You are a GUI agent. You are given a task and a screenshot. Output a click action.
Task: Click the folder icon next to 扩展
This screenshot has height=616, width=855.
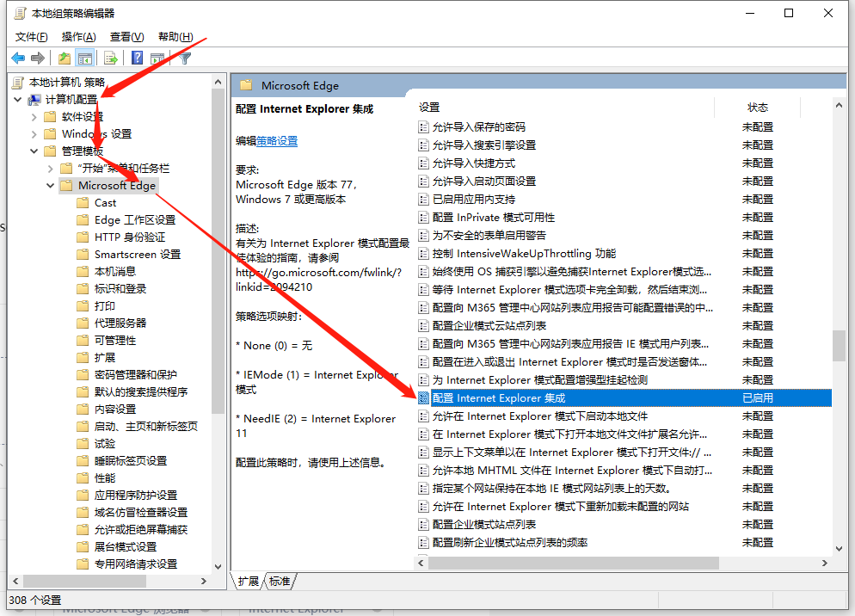point(83,357)
